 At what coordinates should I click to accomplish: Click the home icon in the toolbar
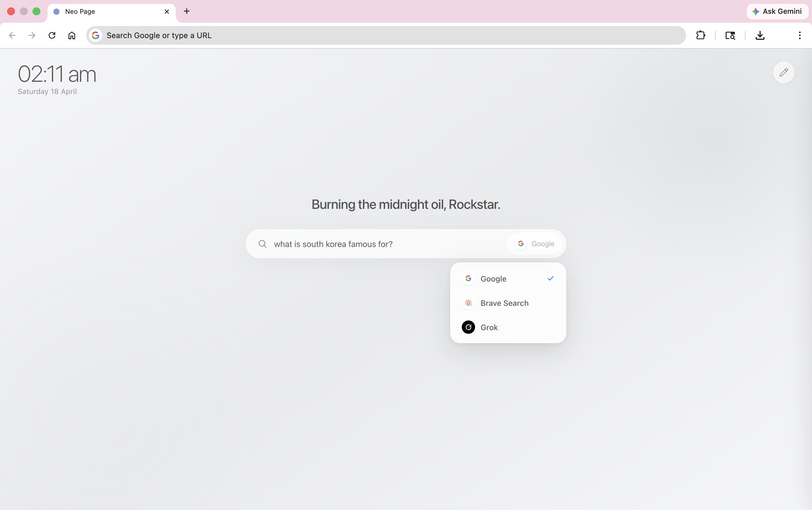pyautogui.click(x=72, y=35)
